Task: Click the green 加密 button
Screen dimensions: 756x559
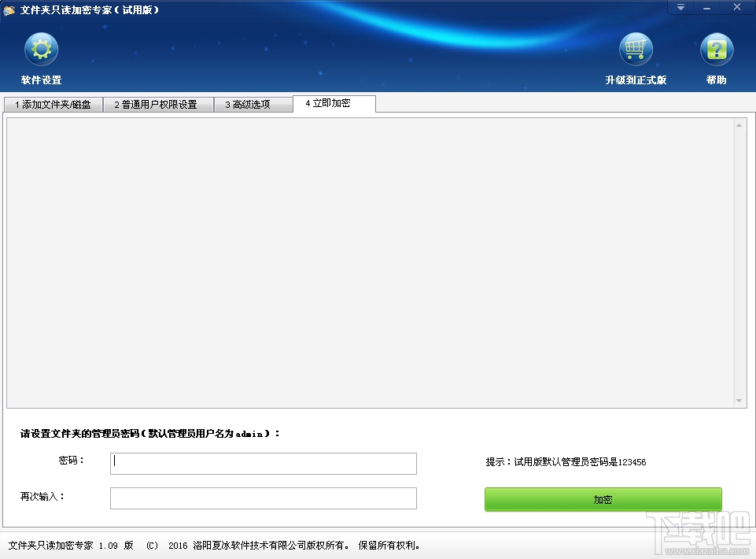Action: (x=603, y=498)
